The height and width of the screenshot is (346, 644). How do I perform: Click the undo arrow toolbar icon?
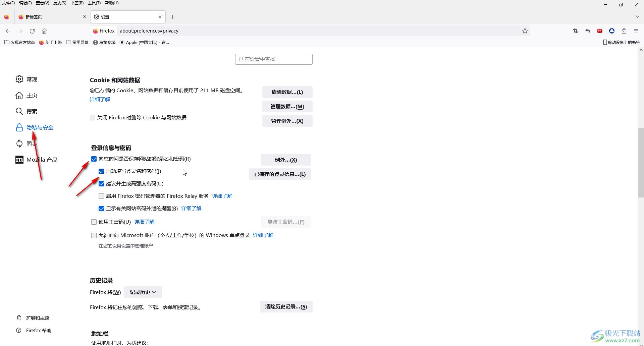(588, 31)
